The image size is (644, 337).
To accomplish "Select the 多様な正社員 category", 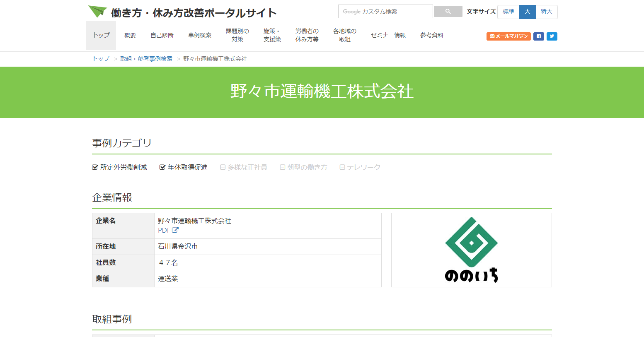I will 223,167.
